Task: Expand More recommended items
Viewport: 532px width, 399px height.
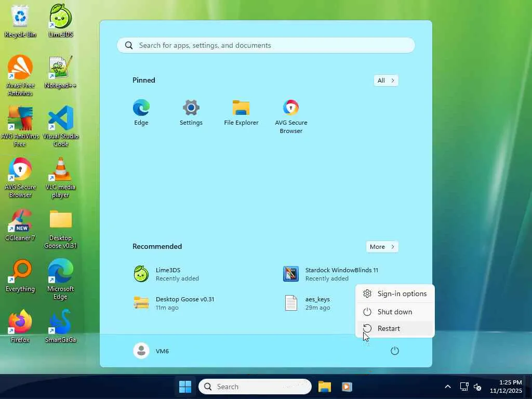Action: pyautogui.click(x=382, y=247)
